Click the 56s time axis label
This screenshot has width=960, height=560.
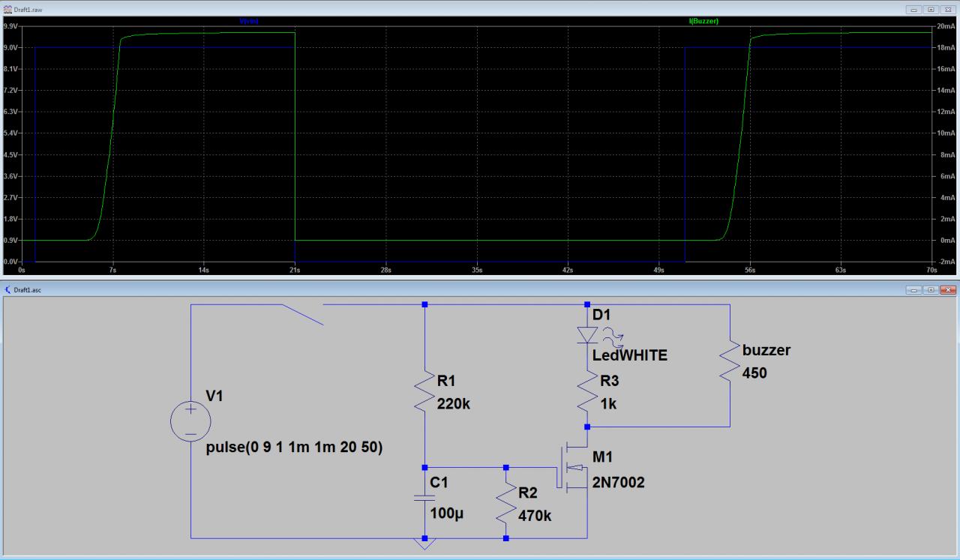tap(750, 270)
